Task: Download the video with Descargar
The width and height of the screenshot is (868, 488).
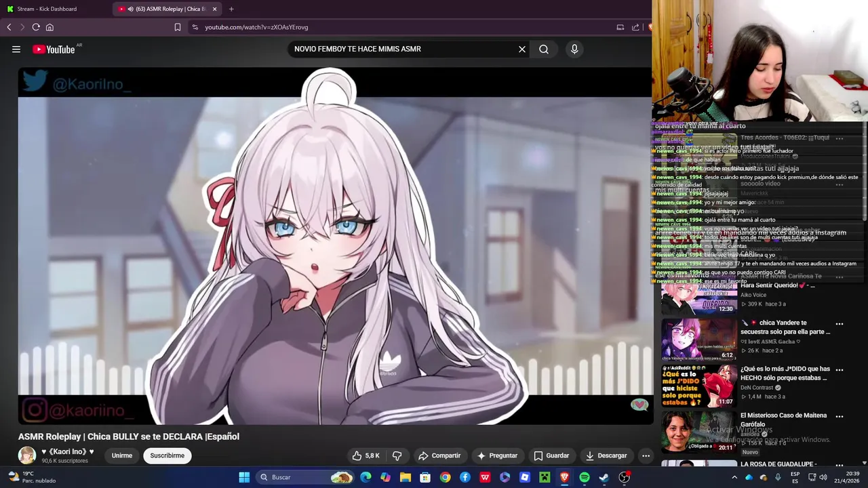Action: [606, 455]
